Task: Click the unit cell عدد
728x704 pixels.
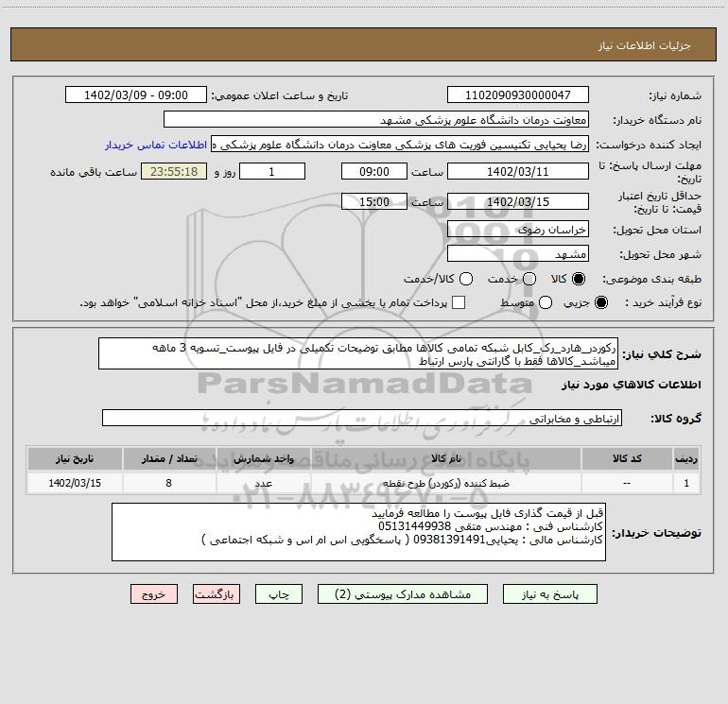Action: 263,483
